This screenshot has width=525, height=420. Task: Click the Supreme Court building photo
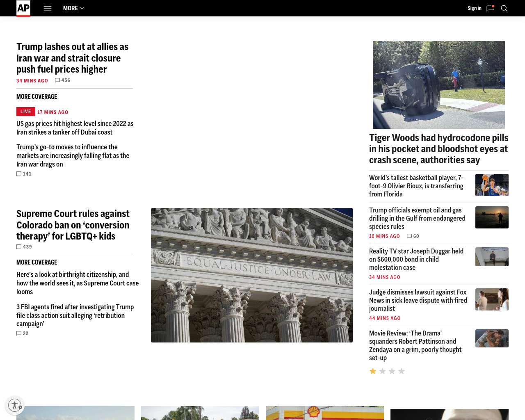click(251, 275)
